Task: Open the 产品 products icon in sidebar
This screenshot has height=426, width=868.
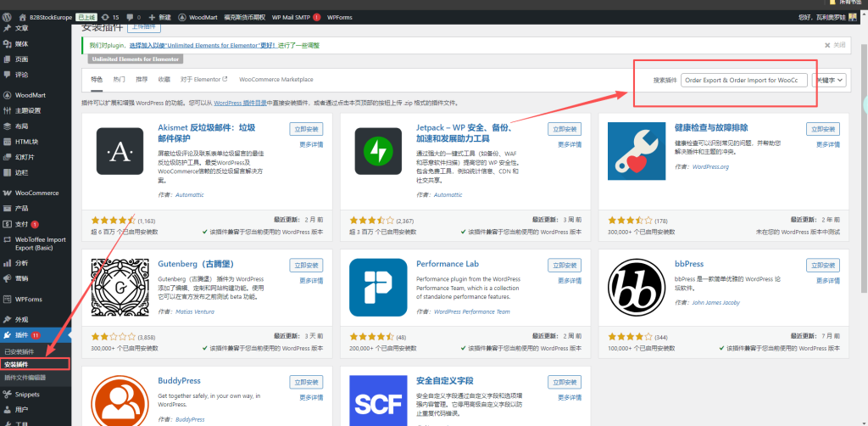Action: point(7,208)
